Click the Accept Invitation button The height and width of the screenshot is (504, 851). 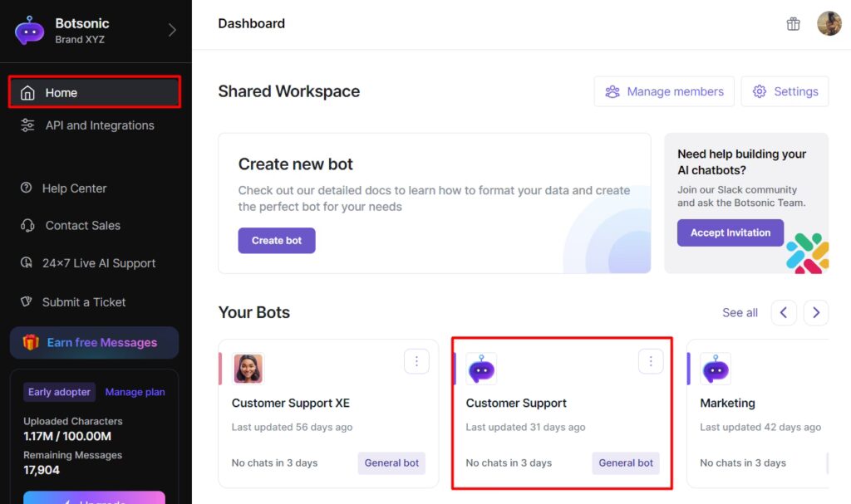pyautogui.click(x=730, y=232)
